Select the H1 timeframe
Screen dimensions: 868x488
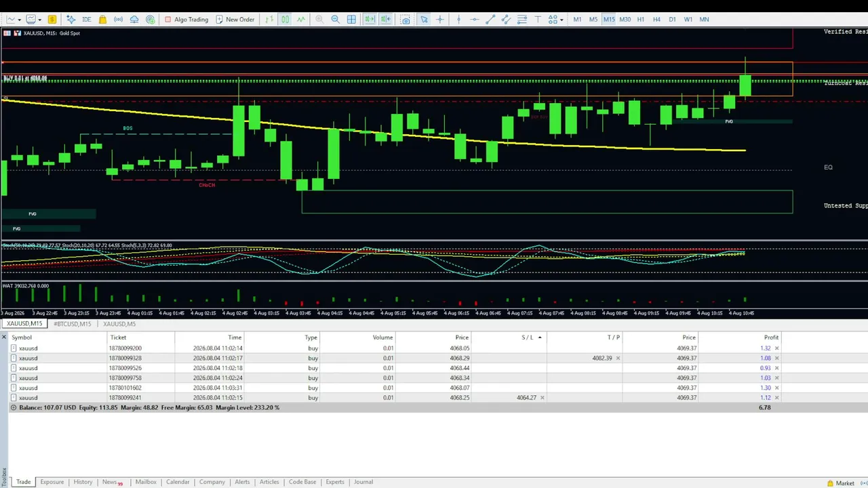tap(640, 20)
